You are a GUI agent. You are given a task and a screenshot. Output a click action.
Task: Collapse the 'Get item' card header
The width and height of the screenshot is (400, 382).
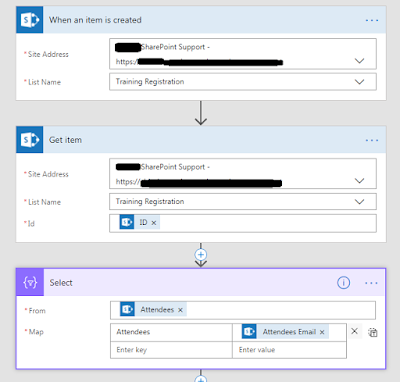[201, 140]
